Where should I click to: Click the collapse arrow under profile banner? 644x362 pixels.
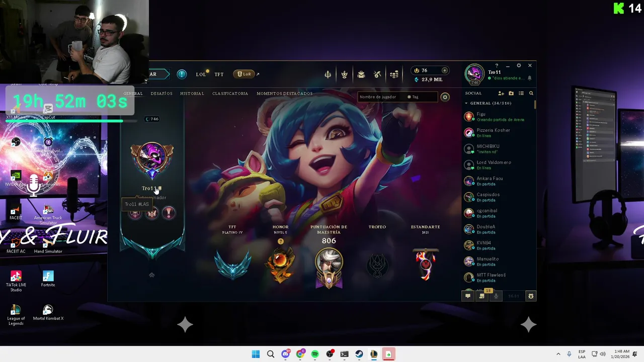tap(151, 275)
